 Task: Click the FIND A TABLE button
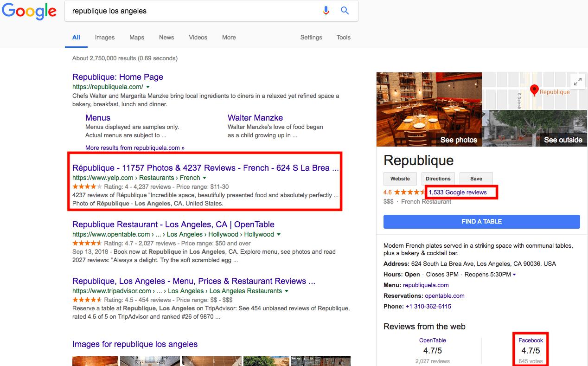tap(482, 222)
